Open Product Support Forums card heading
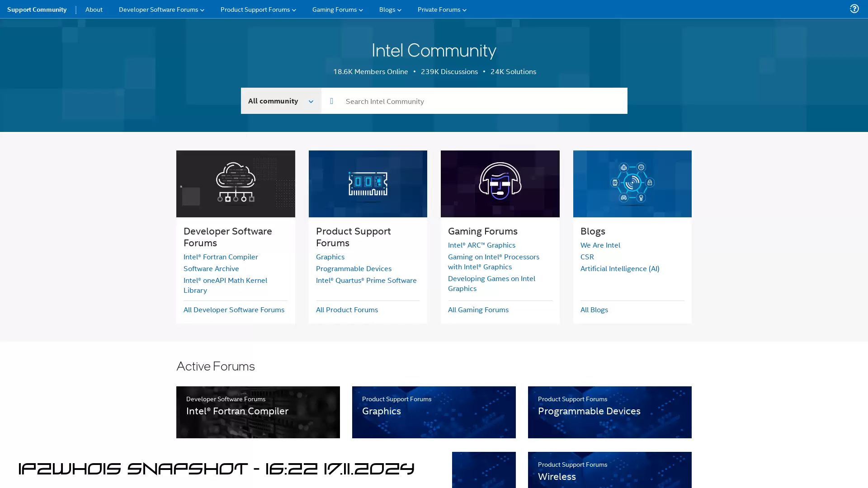 click(353, 237)
